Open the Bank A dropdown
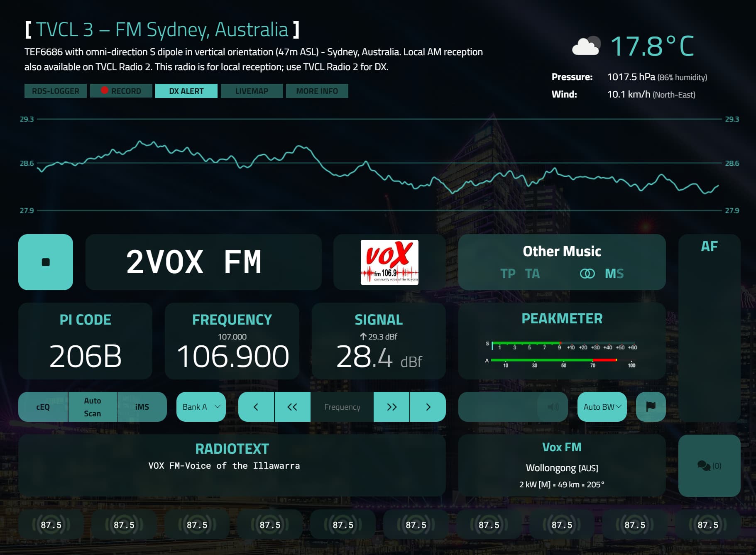 point(201,407)
